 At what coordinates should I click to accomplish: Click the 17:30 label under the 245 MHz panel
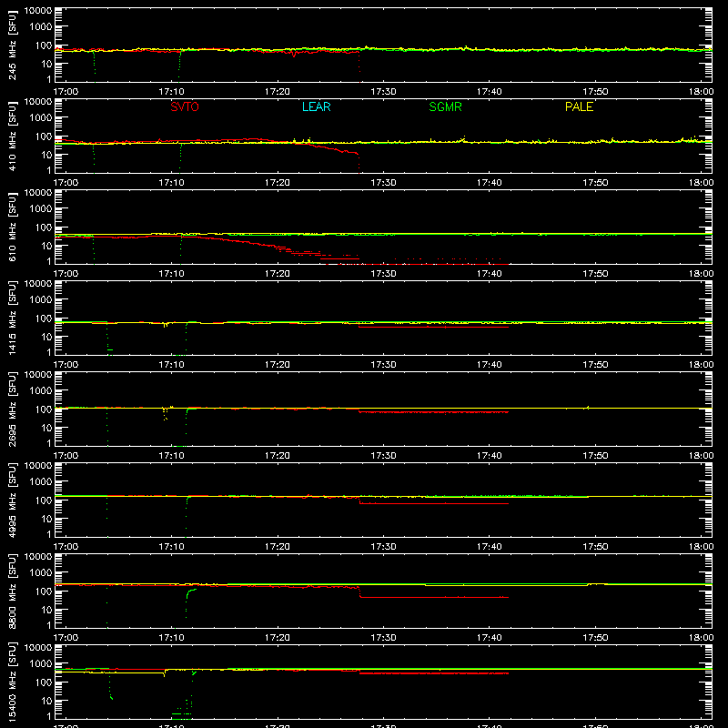[x=383, y=92]
